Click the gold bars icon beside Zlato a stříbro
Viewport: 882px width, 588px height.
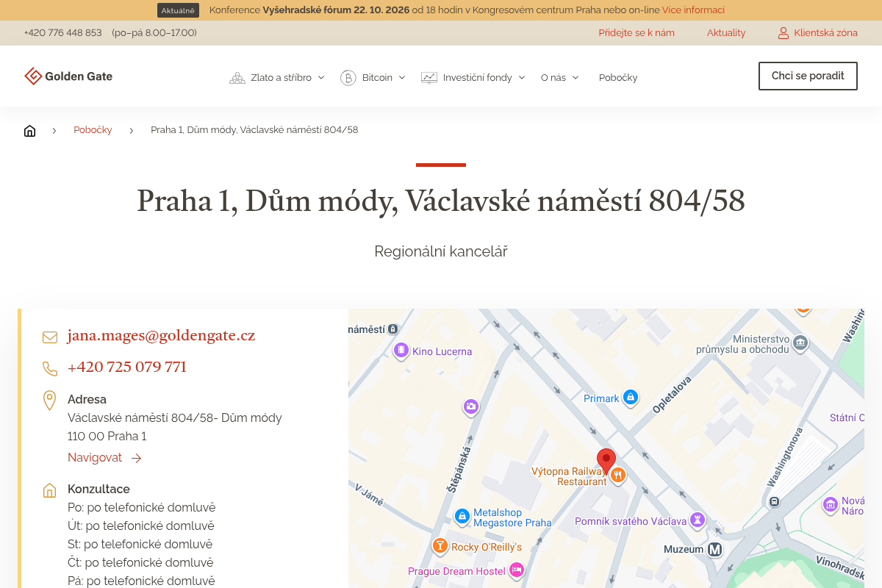coord(237,78)
